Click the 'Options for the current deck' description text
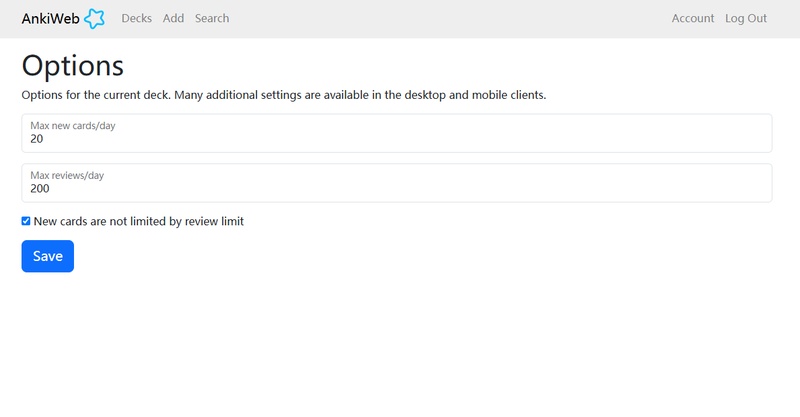This screenshot has height=417, width=800. 284,95
